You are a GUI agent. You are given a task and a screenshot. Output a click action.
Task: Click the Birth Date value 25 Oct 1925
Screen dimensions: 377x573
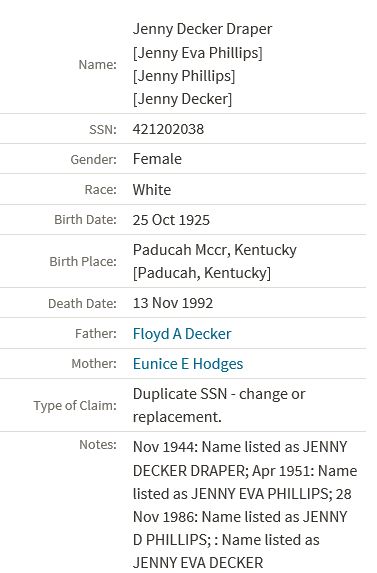[x=171, y=220]
